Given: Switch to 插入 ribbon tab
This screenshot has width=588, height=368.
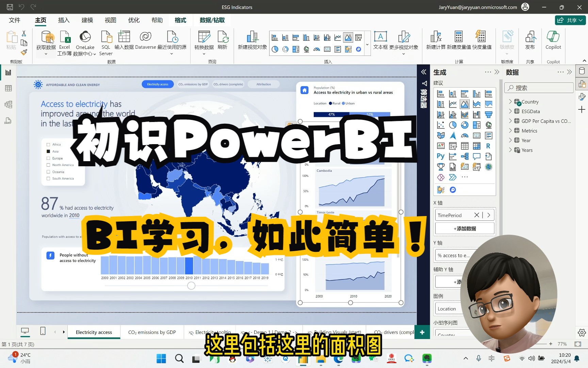Looking at the screenshot, I should tap(64, 20).
